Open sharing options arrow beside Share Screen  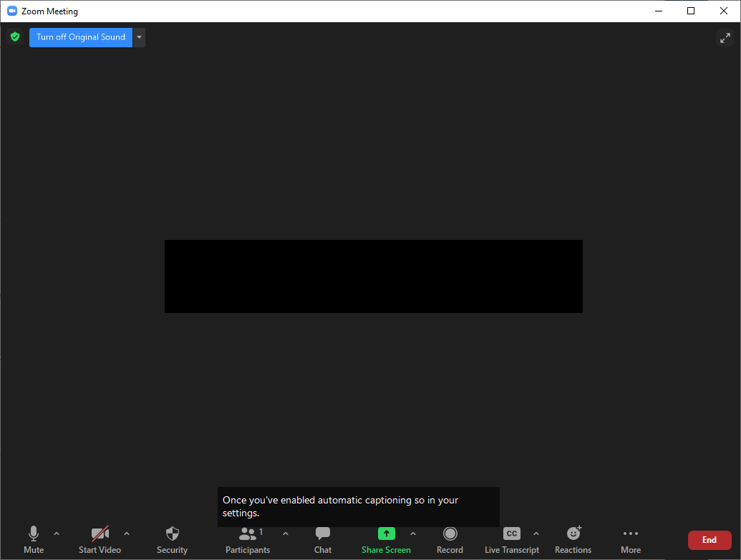[x=413, y=534]
